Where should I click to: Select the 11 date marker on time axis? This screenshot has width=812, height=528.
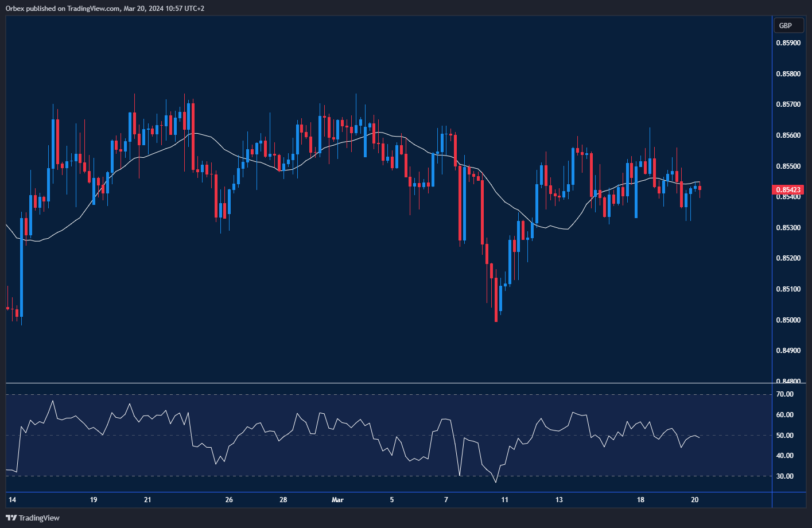[x=504, y=500]
